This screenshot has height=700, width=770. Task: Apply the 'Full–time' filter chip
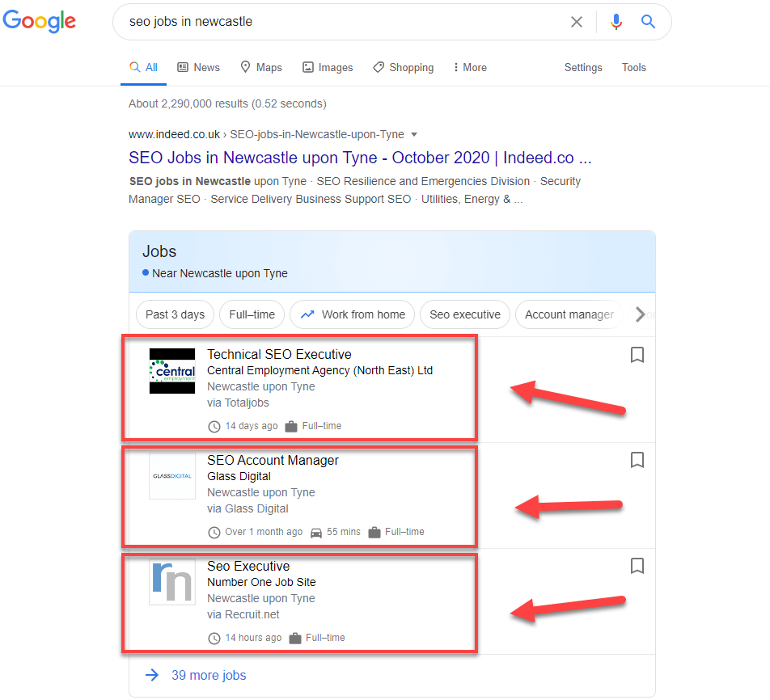click(x=252, y=314)
